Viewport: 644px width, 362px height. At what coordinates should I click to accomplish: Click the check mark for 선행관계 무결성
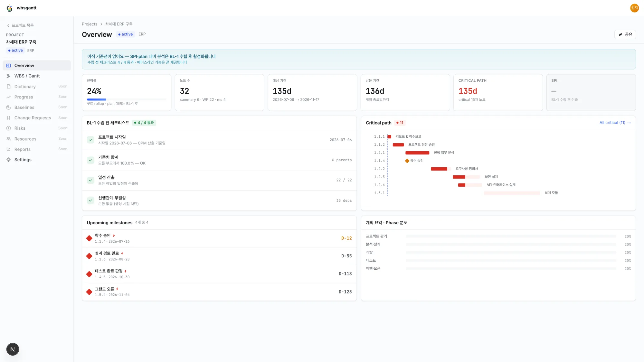point(90,200)
